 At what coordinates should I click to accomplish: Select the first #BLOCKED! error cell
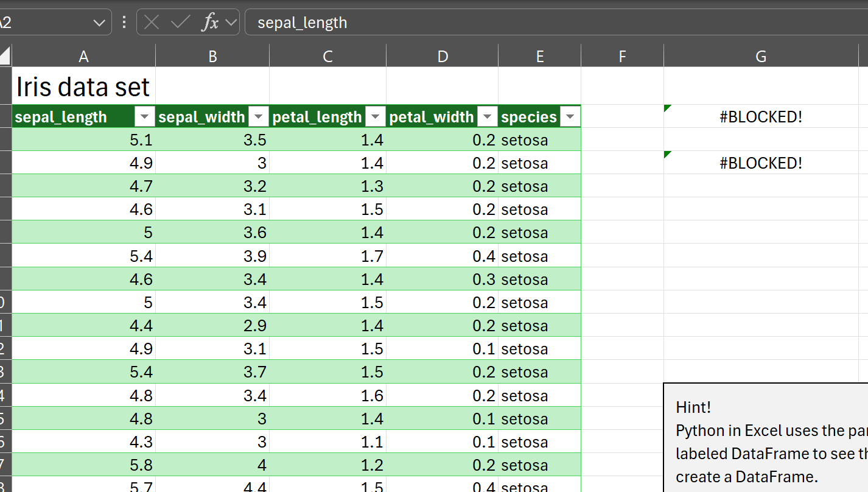pos(760,116)
